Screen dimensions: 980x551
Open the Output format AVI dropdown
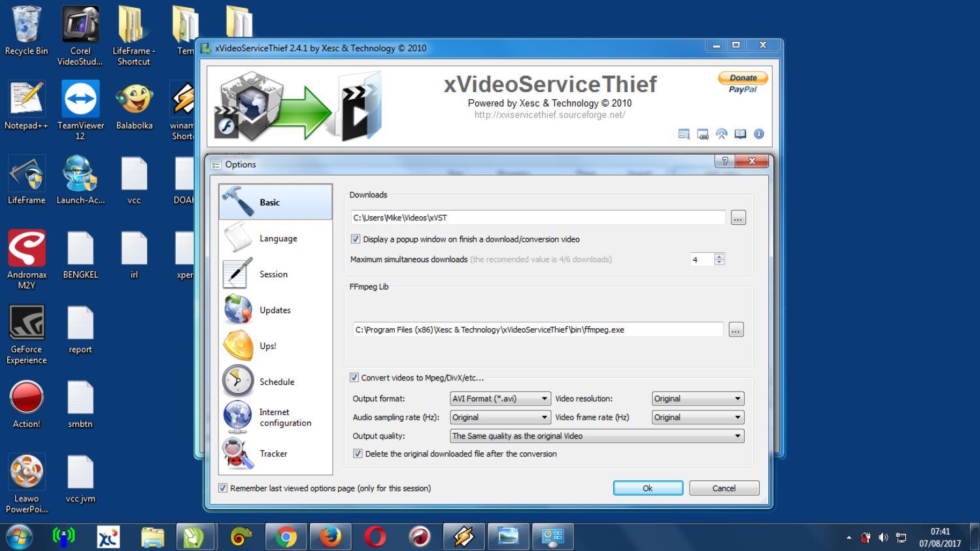[x=500, y=399]
